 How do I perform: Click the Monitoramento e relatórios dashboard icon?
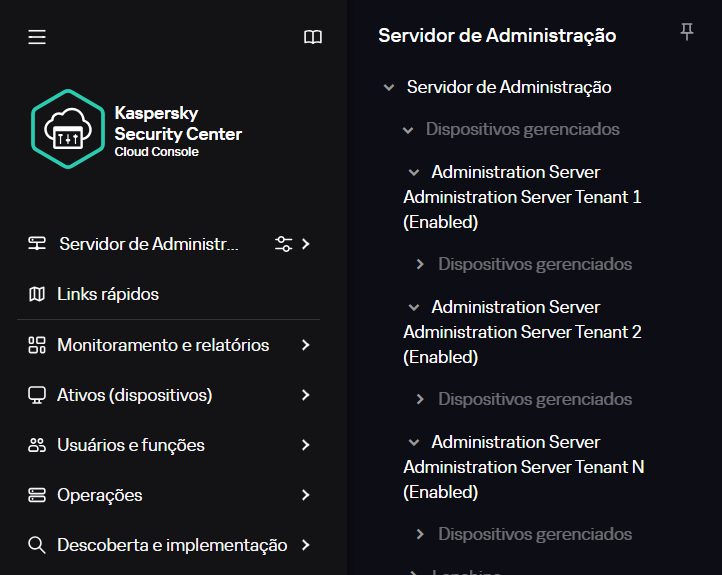point(37,345)
